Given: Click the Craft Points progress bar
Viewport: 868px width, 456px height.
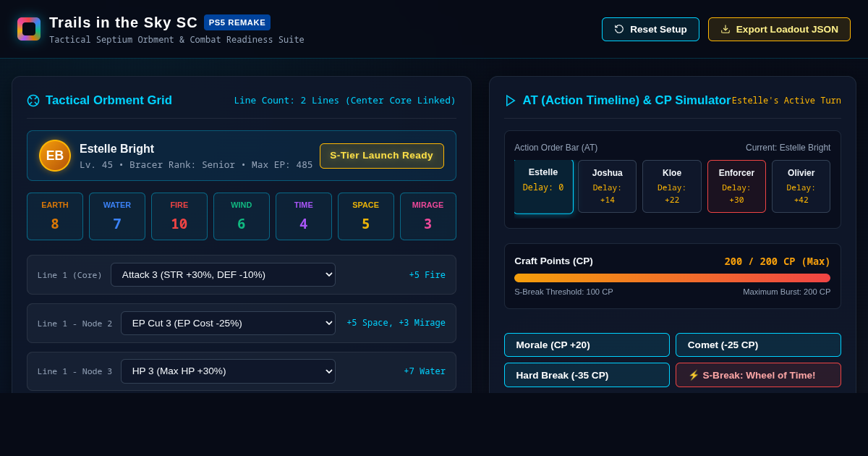Looking at the screenshot, I should (672, 278).
